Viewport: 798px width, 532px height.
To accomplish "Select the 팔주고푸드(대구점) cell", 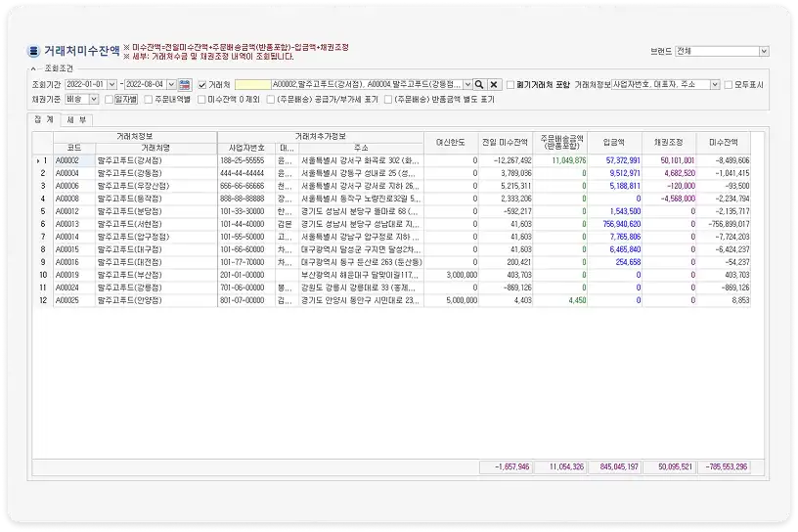I will point(155,250).
